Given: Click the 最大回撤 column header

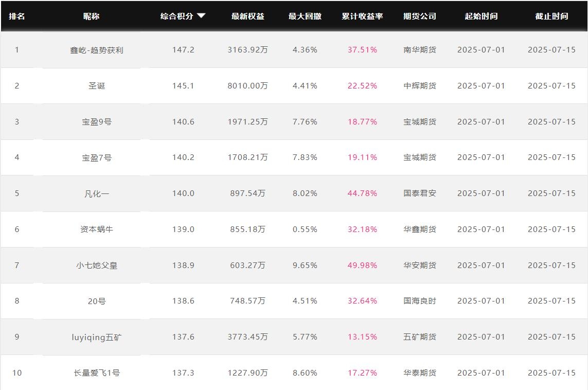Looking at the screenshot, I should point(305,16).
